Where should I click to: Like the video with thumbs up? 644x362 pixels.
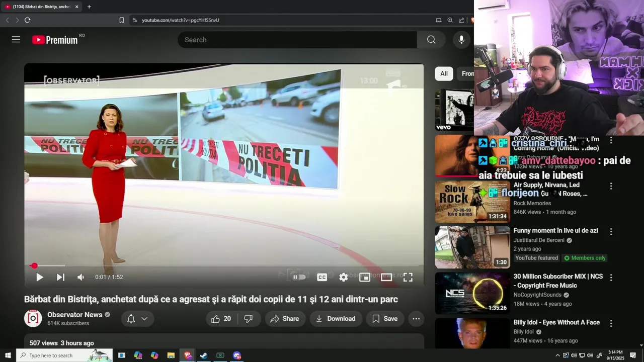click(221, 319)
